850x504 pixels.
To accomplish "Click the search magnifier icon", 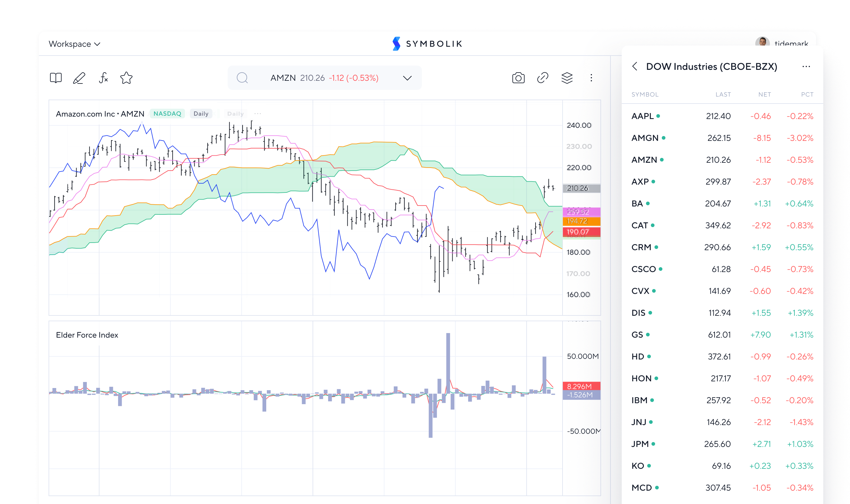I will tap(242, 78).
